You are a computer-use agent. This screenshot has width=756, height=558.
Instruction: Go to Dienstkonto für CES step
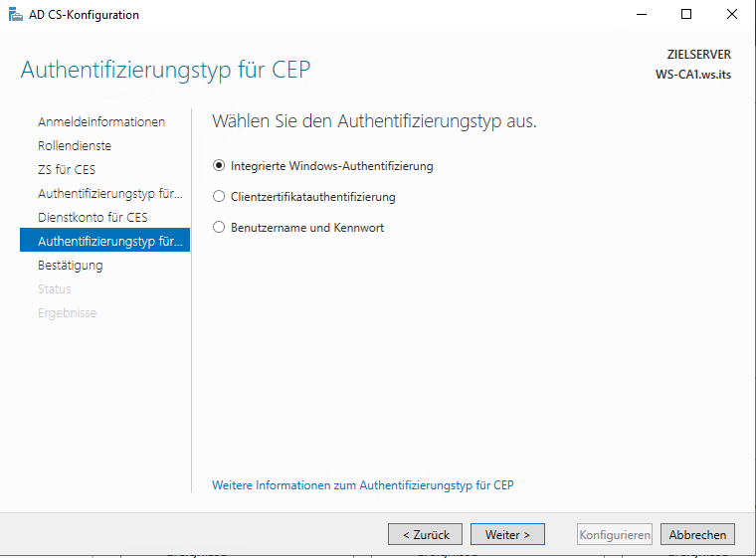[93, 218]
